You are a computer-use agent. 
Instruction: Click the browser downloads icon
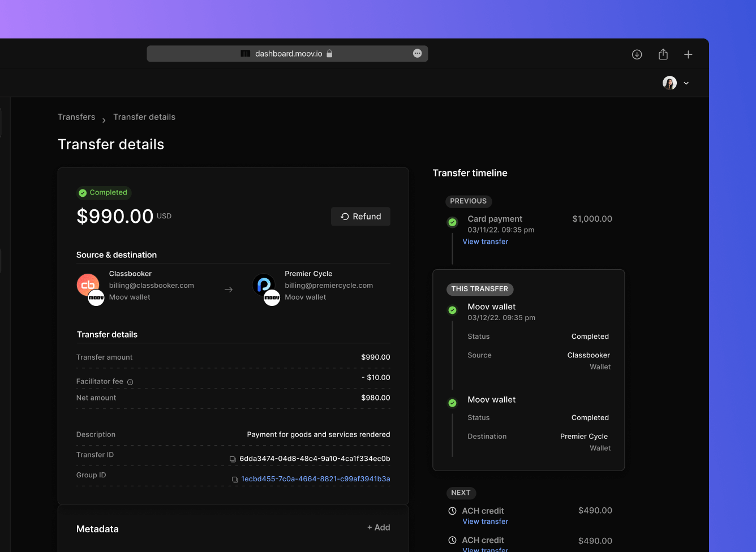[637, 54]
